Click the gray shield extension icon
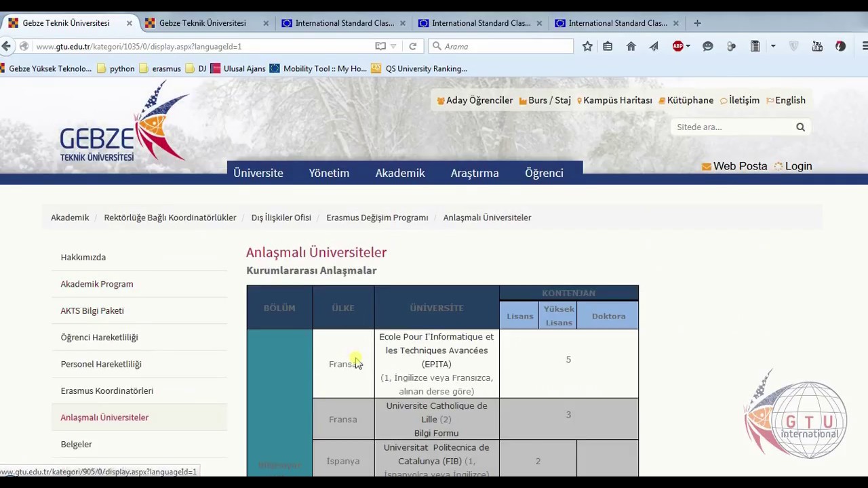This screenshot has height=488, width=868. [794, 46]
